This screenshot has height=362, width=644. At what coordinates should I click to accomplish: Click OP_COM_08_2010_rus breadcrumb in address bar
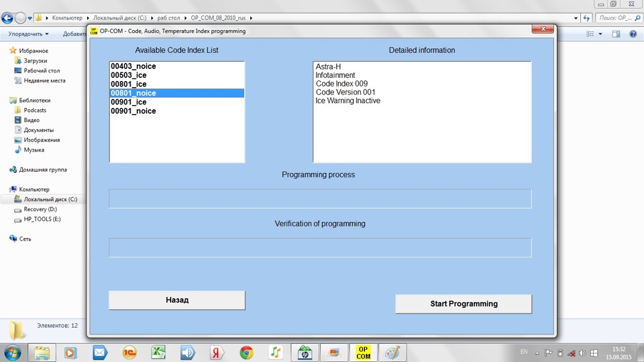pos(218,18)
